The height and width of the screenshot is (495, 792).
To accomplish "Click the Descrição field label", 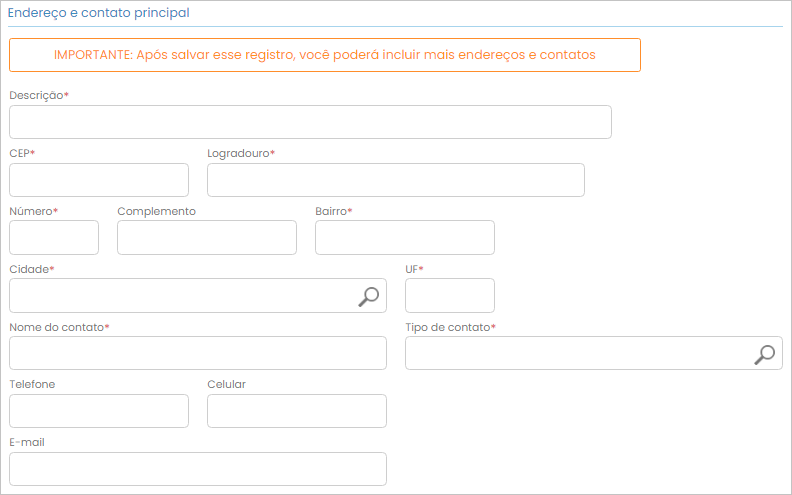I will point(36,95).
